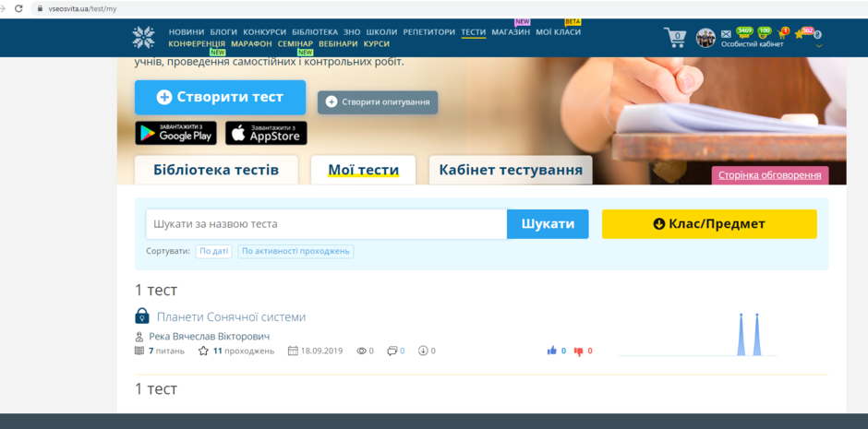The width and height of the screenshot is (868, 429).
Task: Switch to the Бібліотека тестів tab
Action: point(216,170)
